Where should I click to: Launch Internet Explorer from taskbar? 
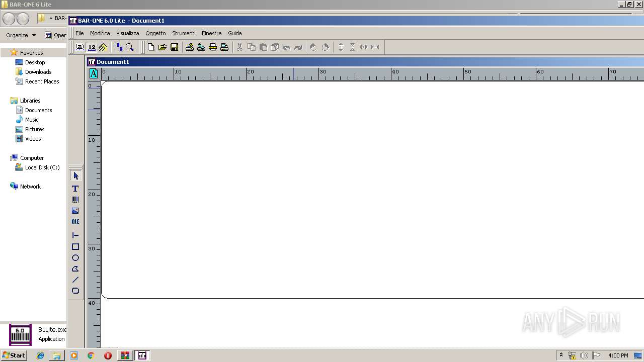[x=40, y=355]
